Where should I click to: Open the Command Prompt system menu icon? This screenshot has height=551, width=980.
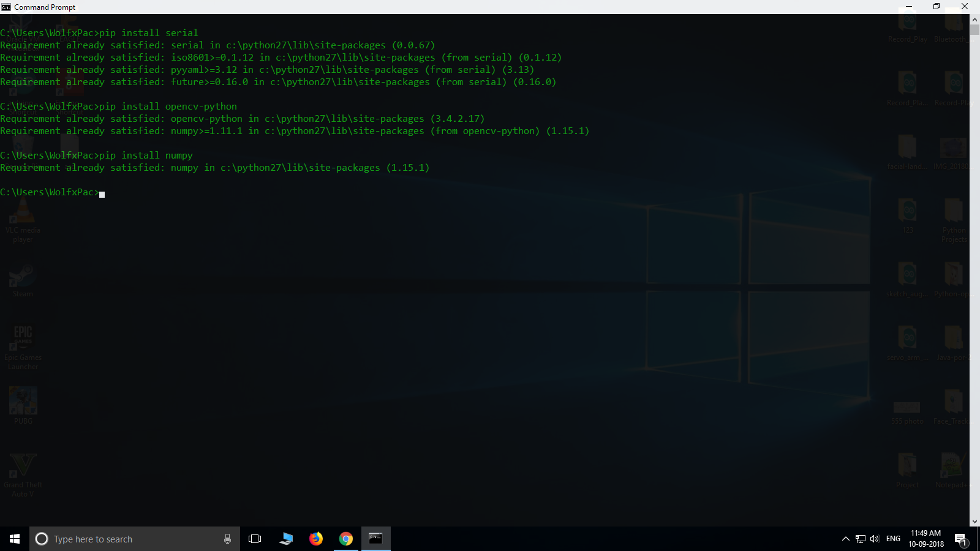(6, 7)
